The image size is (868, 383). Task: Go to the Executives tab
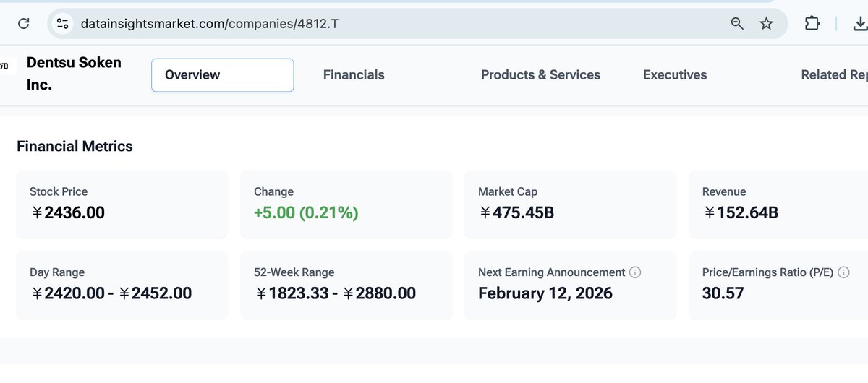coord(675,75)
